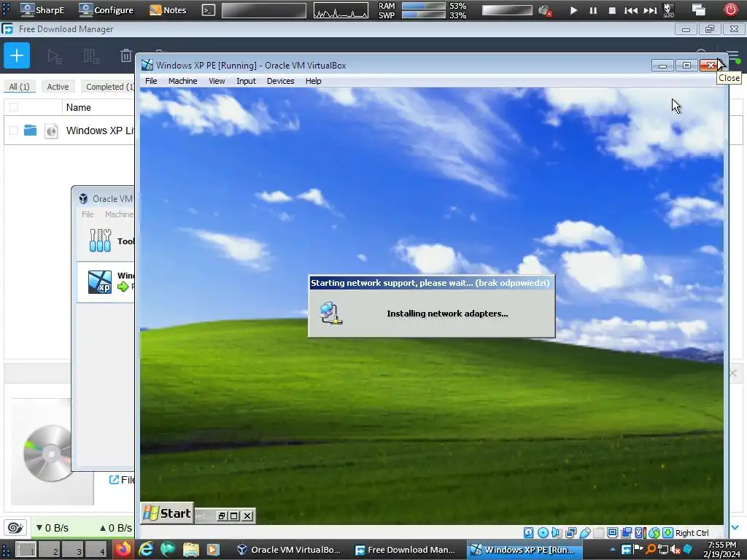The height and width of the screenshot is (560, 747).
Task: Switch to virtual desktop 3 on taskbar
Action: pyautogui.click(x=73, y=550)
